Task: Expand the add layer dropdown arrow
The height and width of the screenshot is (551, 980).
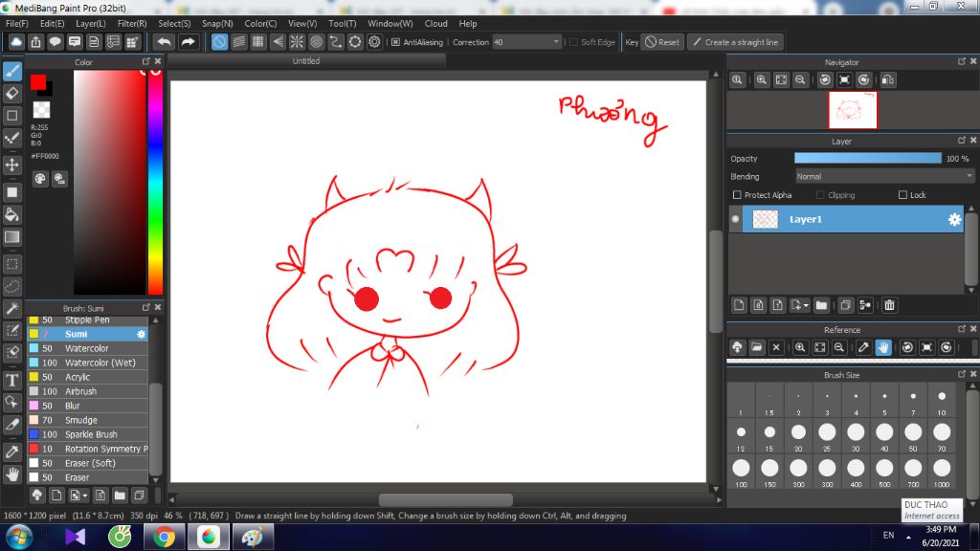Action: click(x=806, y=305)
